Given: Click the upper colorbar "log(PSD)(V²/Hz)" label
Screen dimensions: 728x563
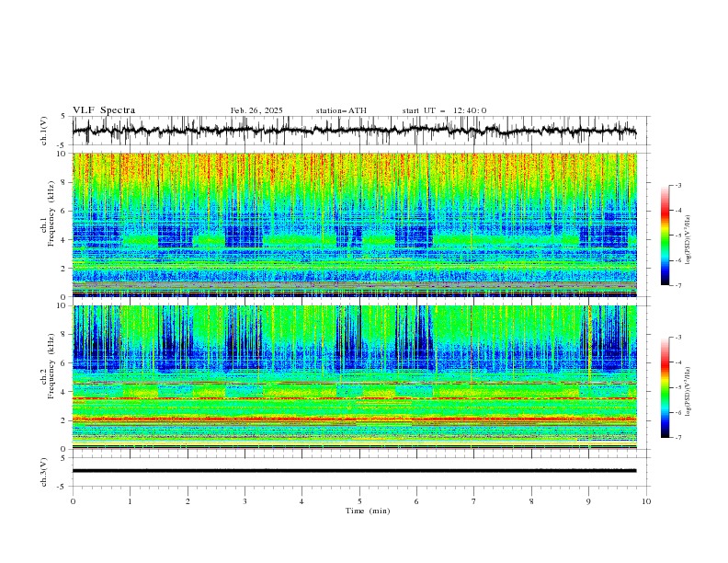Looking at the screenshot, I should [x=688, y=240].
